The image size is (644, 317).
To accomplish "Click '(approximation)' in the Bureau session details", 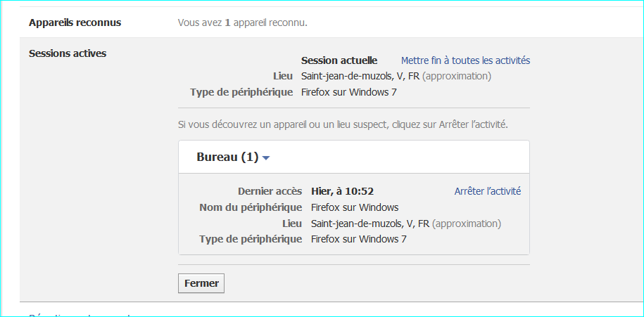I will pos(467,224).
